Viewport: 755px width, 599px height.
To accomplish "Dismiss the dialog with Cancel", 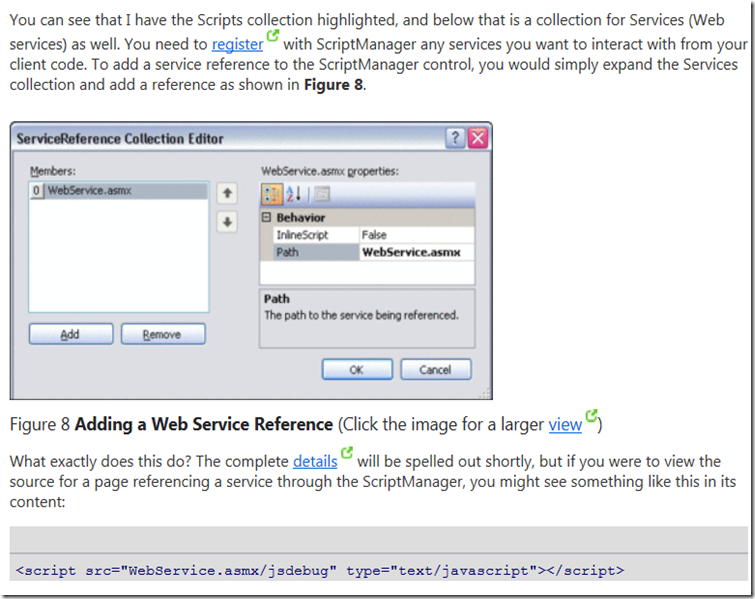I will pos(435,370).
